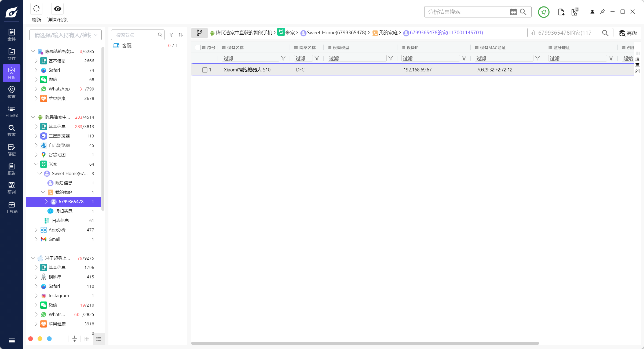Click the 我的家庭 breadcrumb link
This screenshot has width=644, height=349.
point(388,33)
